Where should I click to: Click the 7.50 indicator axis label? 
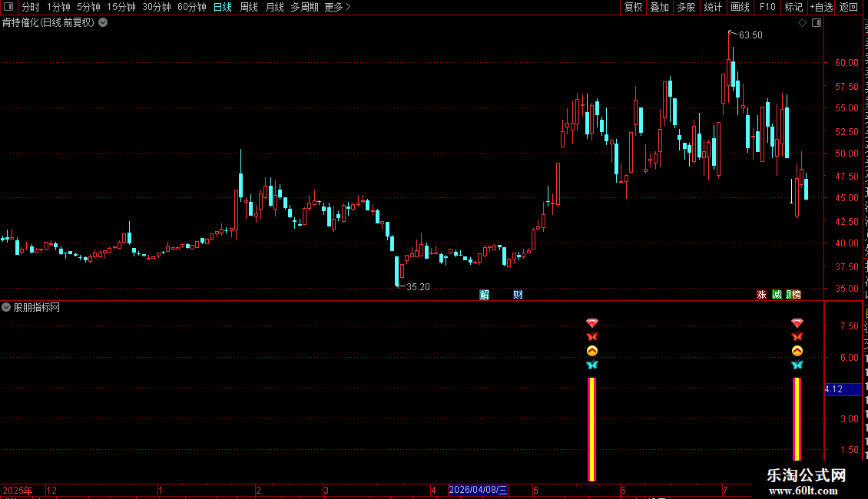pos(849,326)
